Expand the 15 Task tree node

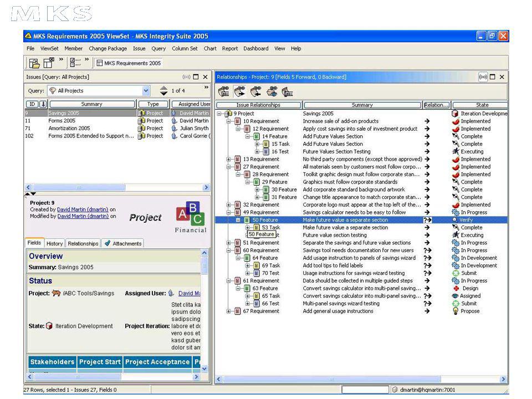tap(257, 144)
